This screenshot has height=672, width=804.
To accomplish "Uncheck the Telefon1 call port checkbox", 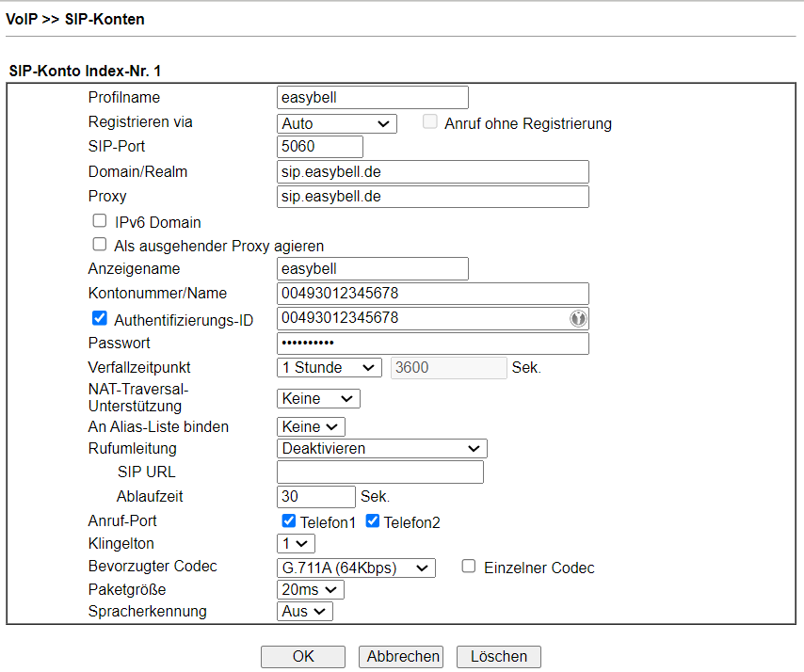I will point(289,521).
